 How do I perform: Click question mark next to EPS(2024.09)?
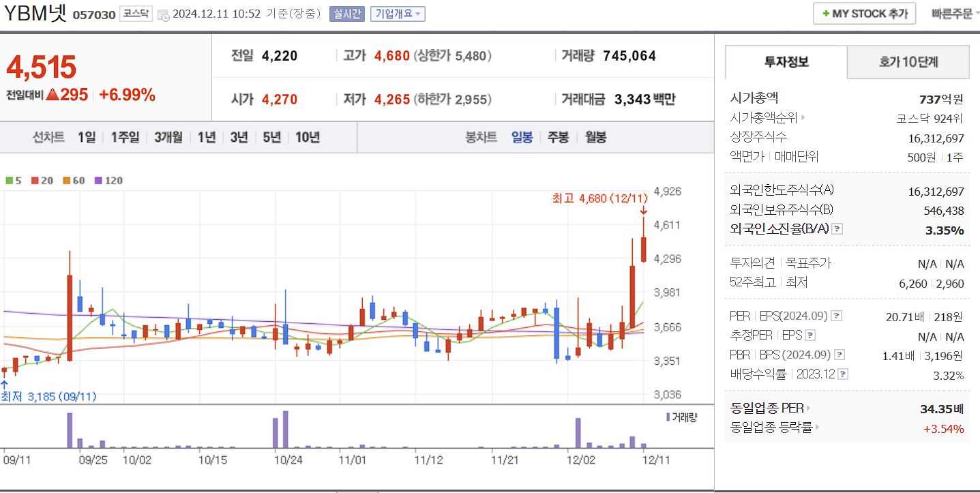coord(836,316)
